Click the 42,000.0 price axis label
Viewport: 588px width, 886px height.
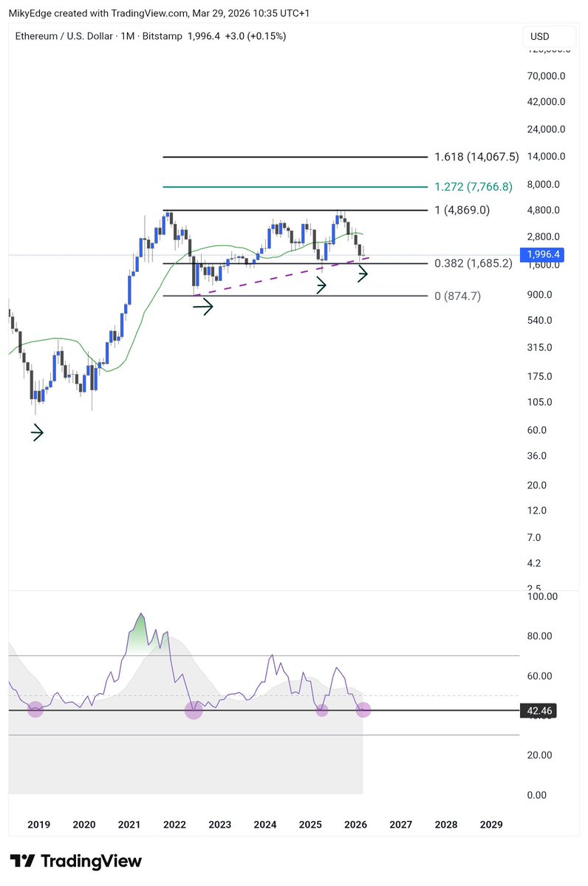click(546, 102)
